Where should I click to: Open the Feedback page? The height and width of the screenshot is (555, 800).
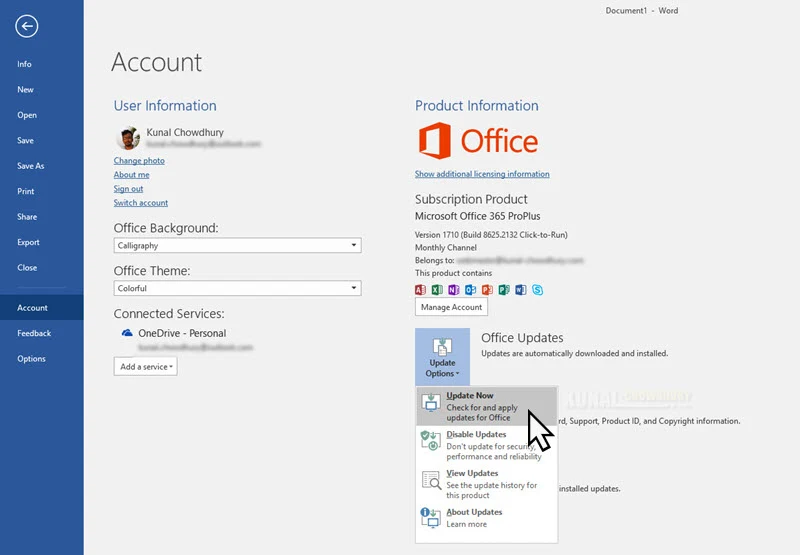34,333
